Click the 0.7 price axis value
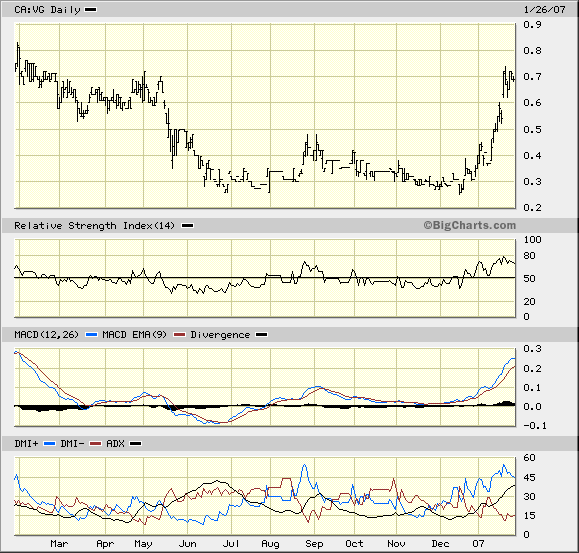Viewport: 579px width, 553px height. coord(532,77)
